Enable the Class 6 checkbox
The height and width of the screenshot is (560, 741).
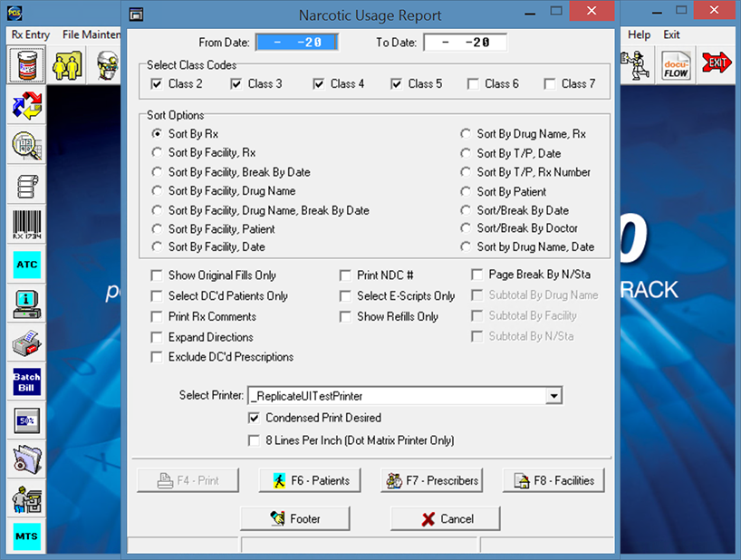click(474, 84)
